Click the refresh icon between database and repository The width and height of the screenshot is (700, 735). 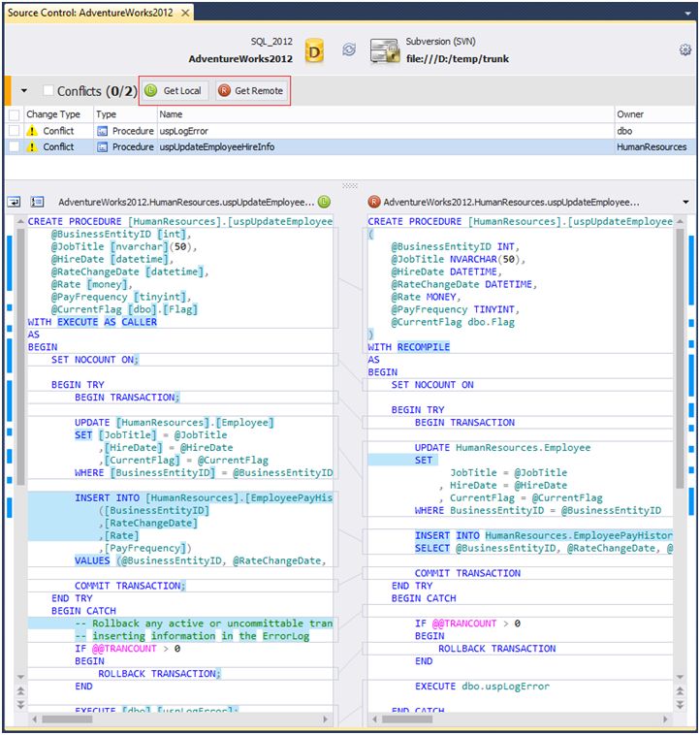click(x=349, y=50)
